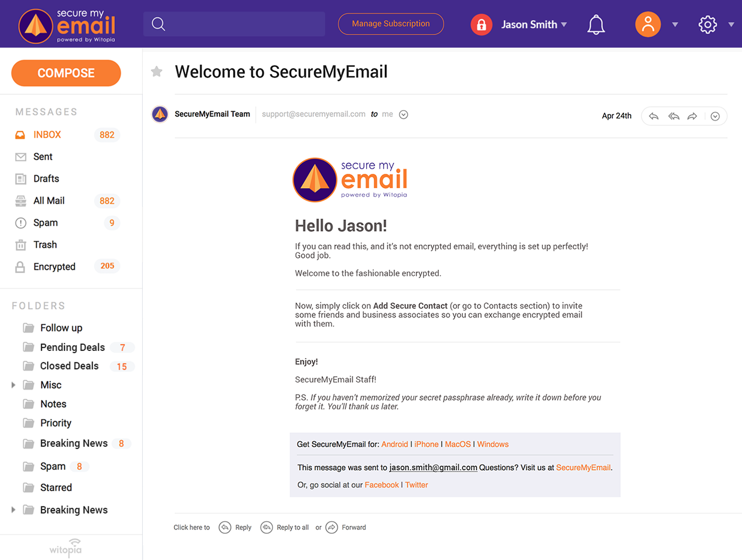Open the settings gear icon

point(708,25)
